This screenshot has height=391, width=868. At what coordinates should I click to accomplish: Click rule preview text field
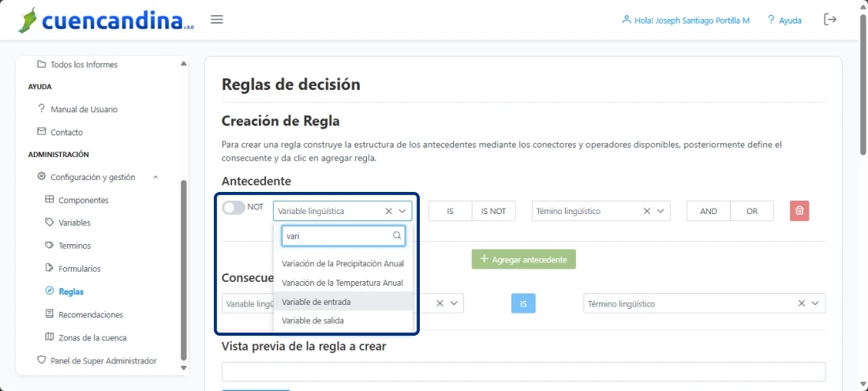click(523, 371)
